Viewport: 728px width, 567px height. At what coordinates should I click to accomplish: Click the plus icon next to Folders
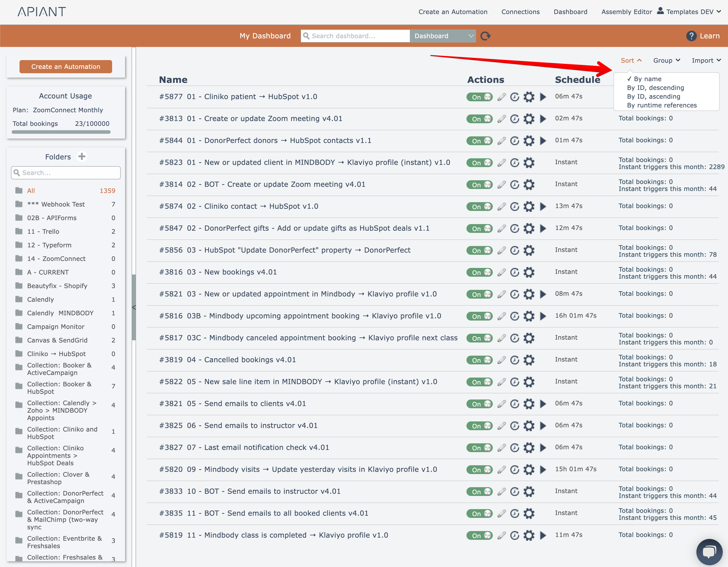(x=82, y=157)
